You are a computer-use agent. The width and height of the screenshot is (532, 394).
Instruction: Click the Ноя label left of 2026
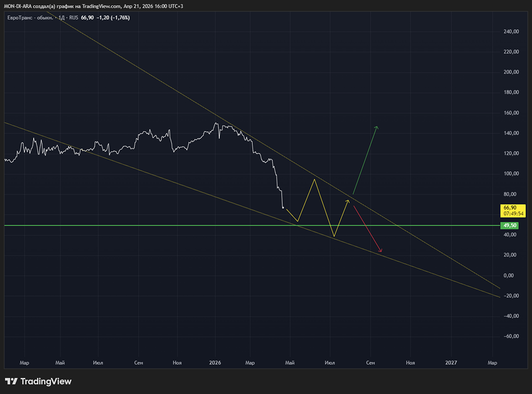[177, 363]
